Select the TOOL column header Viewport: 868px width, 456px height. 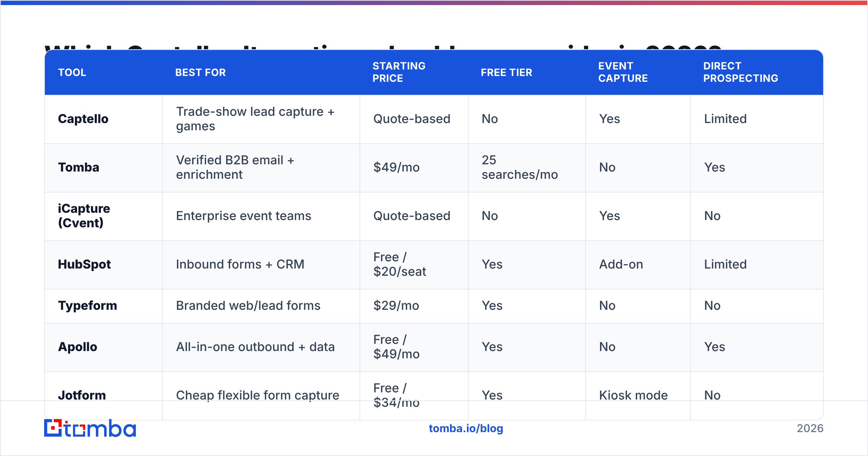click(x=72, y=72)
